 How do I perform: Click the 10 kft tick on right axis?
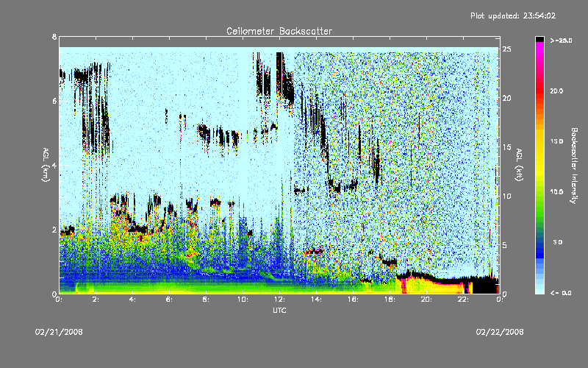(x=506, y=196)
